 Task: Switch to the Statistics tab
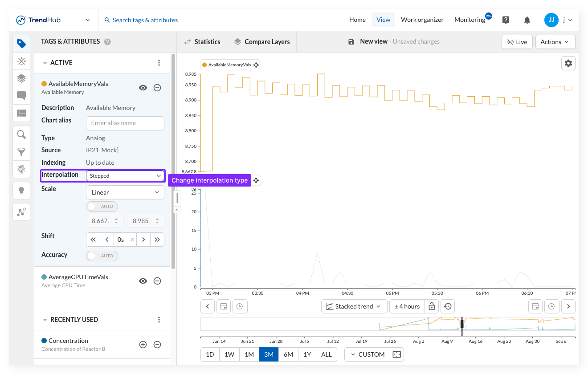pyautogui.click(x=202, y=42)
